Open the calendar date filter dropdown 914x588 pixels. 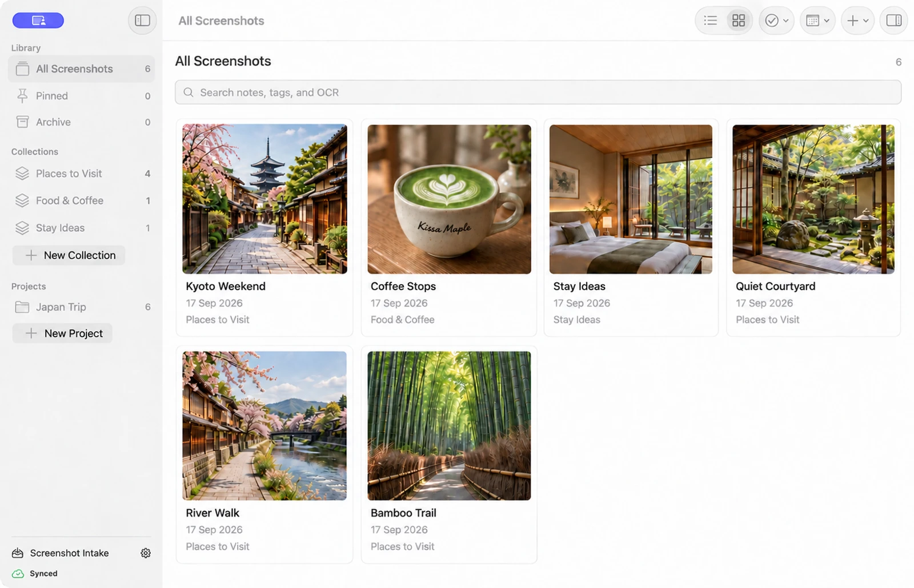tap(817, 21)
